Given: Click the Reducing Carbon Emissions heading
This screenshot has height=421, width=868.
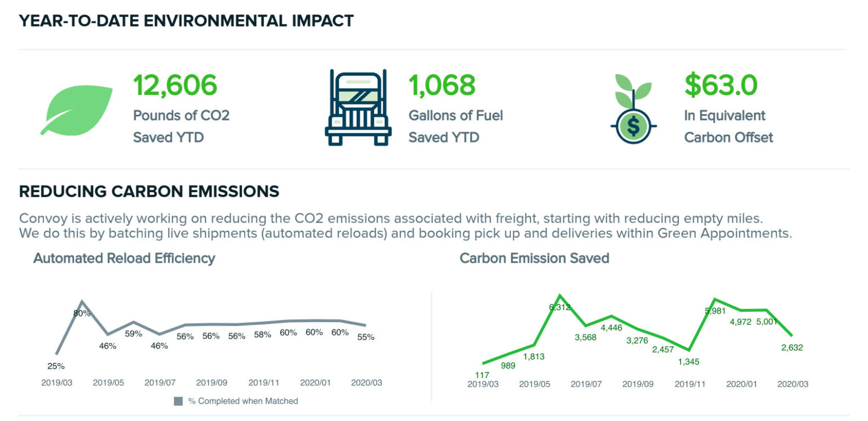Looking at the screenshot, I should 149,192.
